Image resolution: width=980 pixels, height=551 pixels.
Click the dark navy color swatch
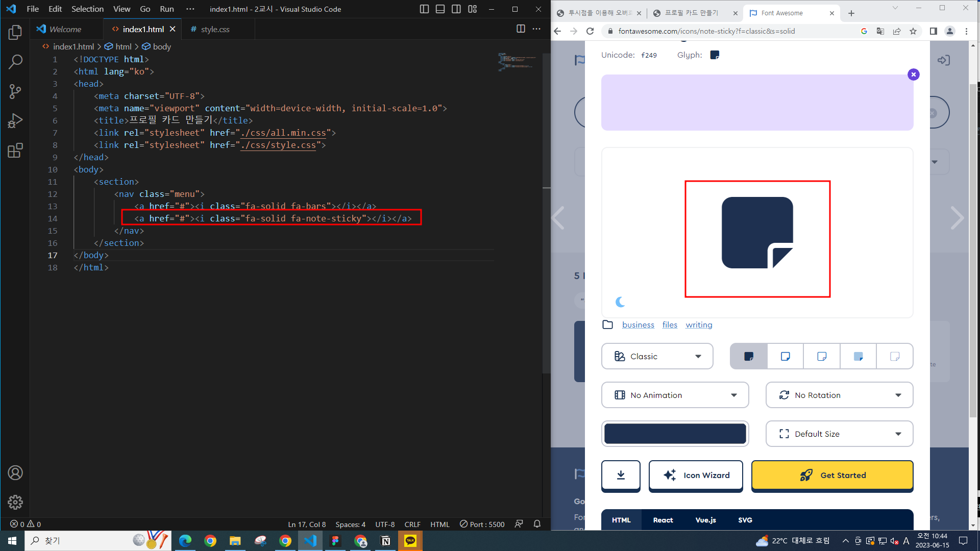[675, 434]
